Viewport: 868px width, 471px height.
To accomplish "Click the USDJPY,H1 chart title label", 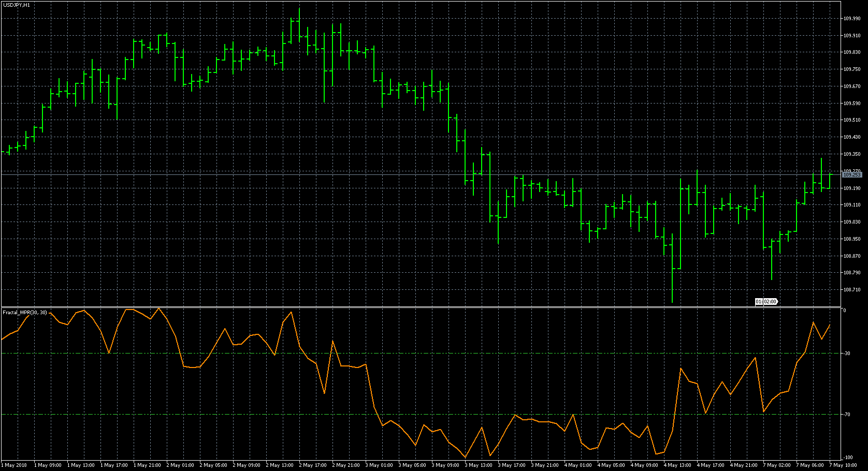I will coord(17,5).
